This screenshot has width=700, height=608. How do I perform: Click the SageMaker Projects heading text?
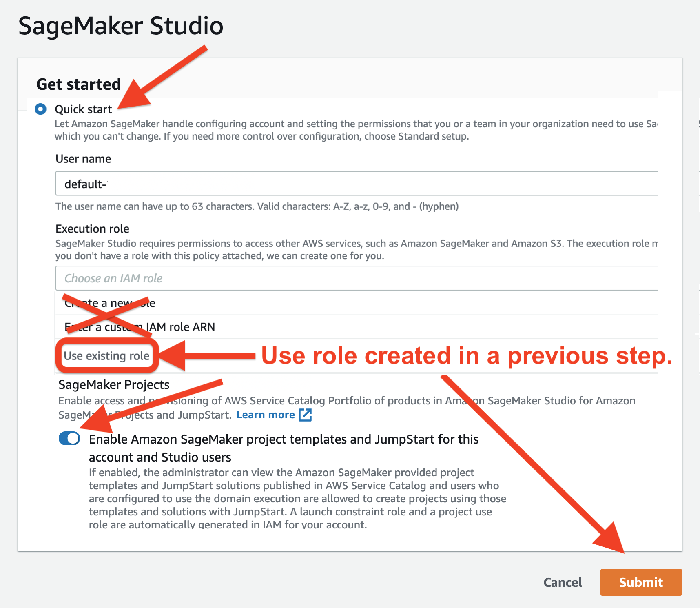pyautogui.click(x=114, y=384)
